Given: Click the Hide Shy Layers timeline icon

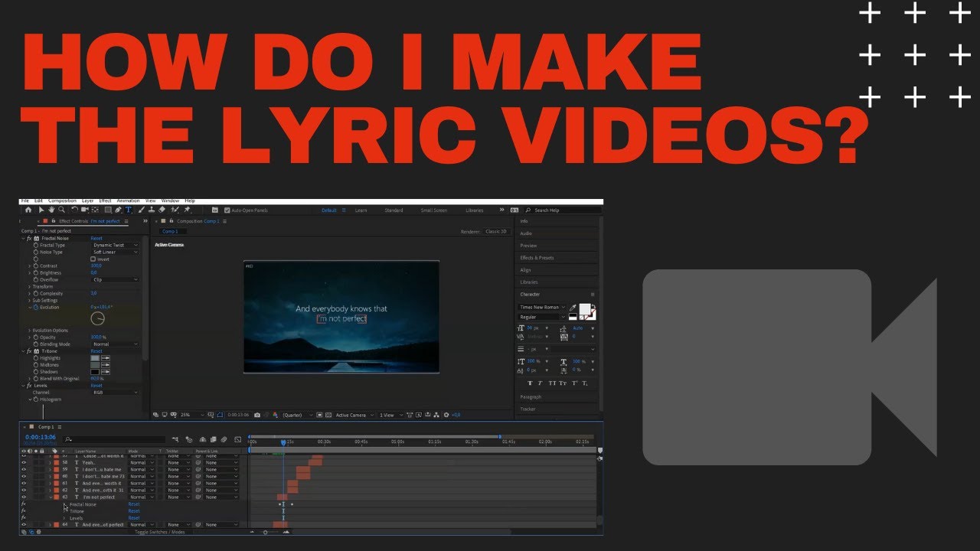Looking at the screenshot, I should [203, 439].
